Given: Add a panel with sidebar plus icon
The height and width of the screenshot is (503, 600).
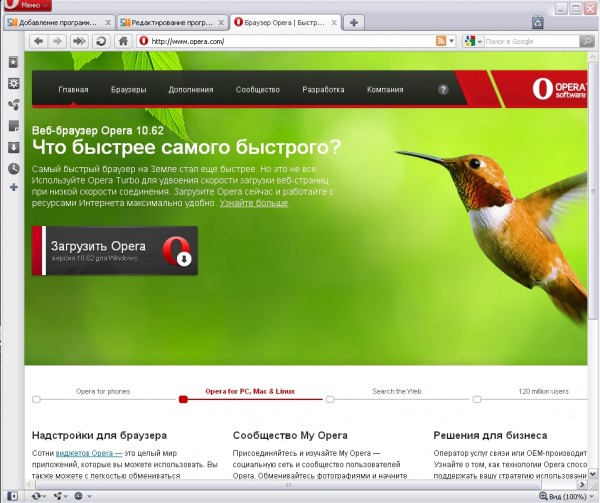Looking at the screenshot, I should pyautogui.click(x=13, y=187).
